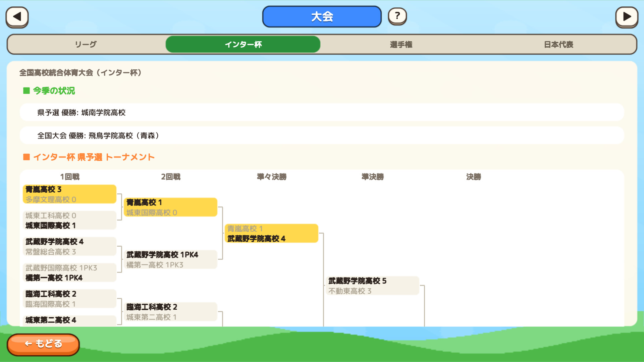Viewport: 644px width, 362px height.
Task: Click the 青嵐高校 3 first-round match card
Action: 70,194
